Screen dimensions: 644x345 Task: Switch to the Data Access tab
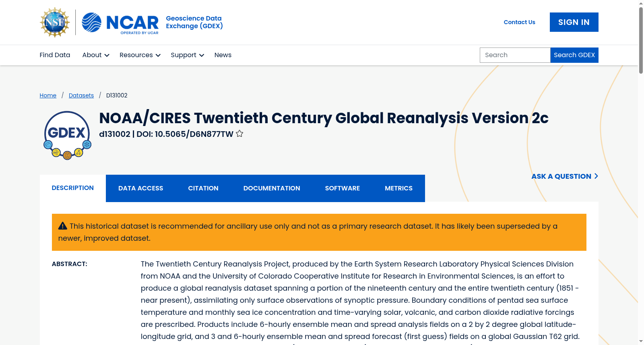coord(141,188)
